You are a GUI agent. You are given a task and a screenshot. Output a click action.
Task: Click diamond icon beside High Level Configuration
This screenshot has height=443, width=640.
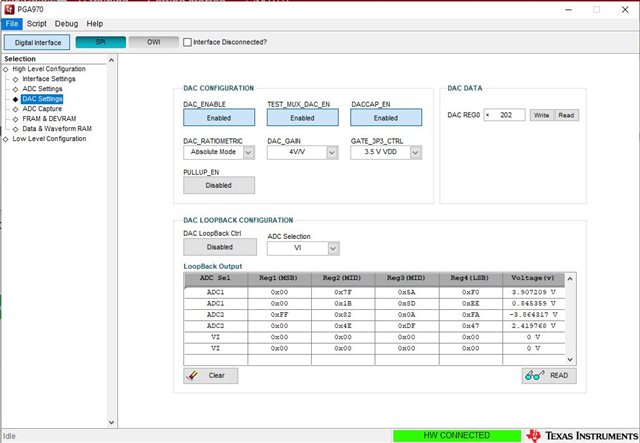6,69
